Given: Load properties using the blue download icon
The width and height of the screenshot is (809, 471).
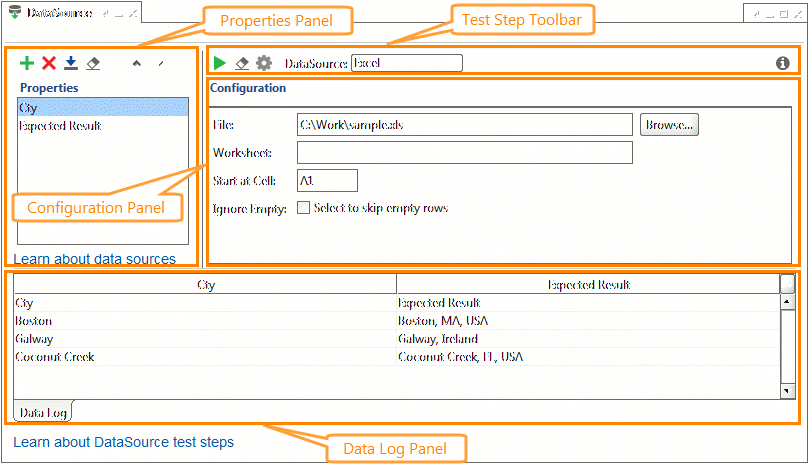Looking at the screenshot, I should coord(71,63).
